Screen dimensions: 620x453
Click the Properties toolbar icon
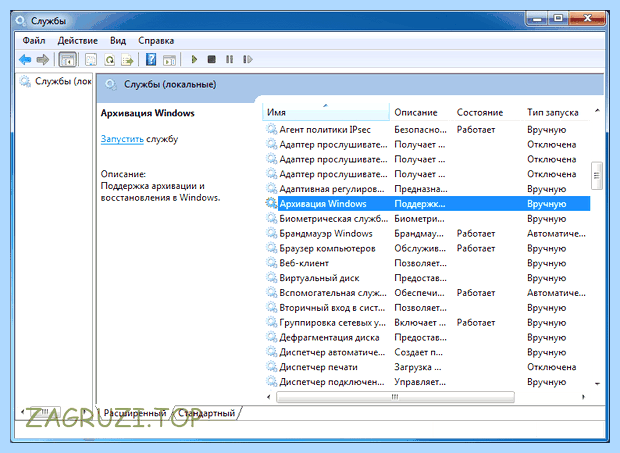91,60
